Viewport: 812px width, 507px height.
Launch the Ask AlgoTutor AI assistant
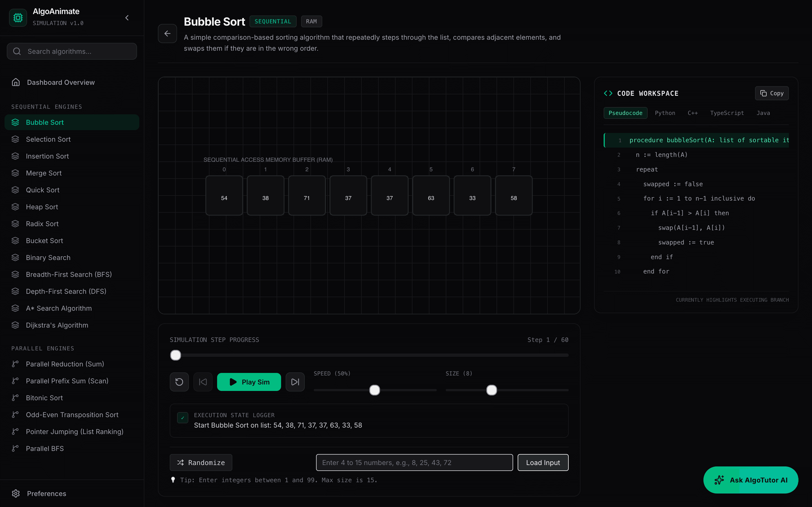click(751, 480)
